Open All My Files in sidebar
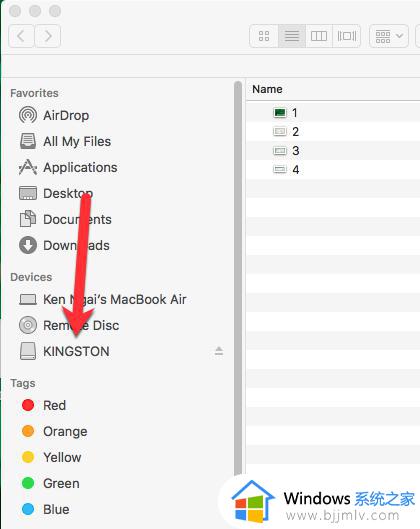The height and width of the screenshot is (529, 420). (65, 141)
